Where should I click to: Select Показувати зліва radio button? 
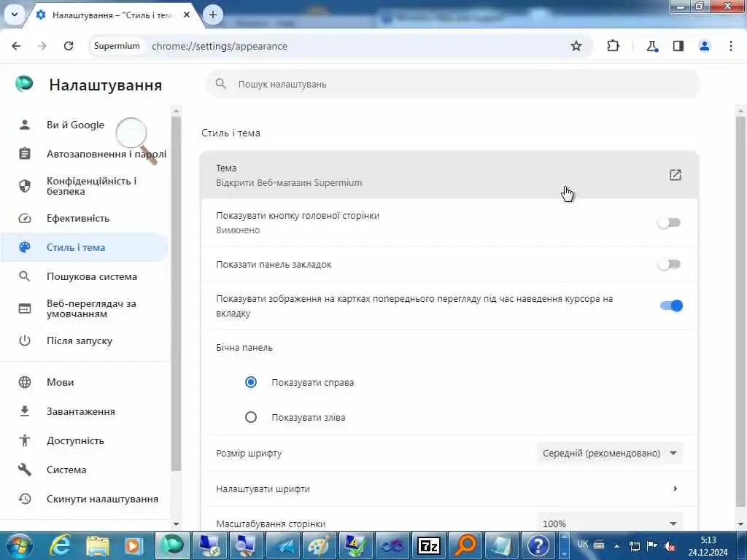[251, 417]
